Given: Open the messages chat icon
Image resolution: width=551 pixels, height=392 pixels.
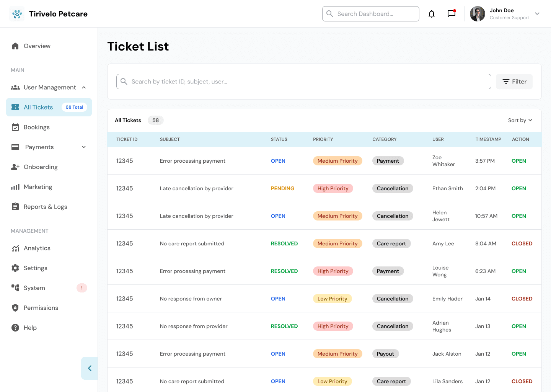Looking at the screenshot, I should tap(452, 13).
